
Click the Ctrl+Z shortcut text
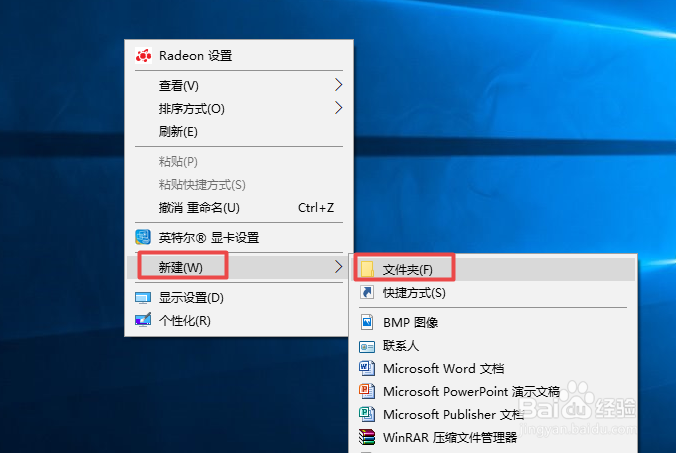(x=316, y=208)
